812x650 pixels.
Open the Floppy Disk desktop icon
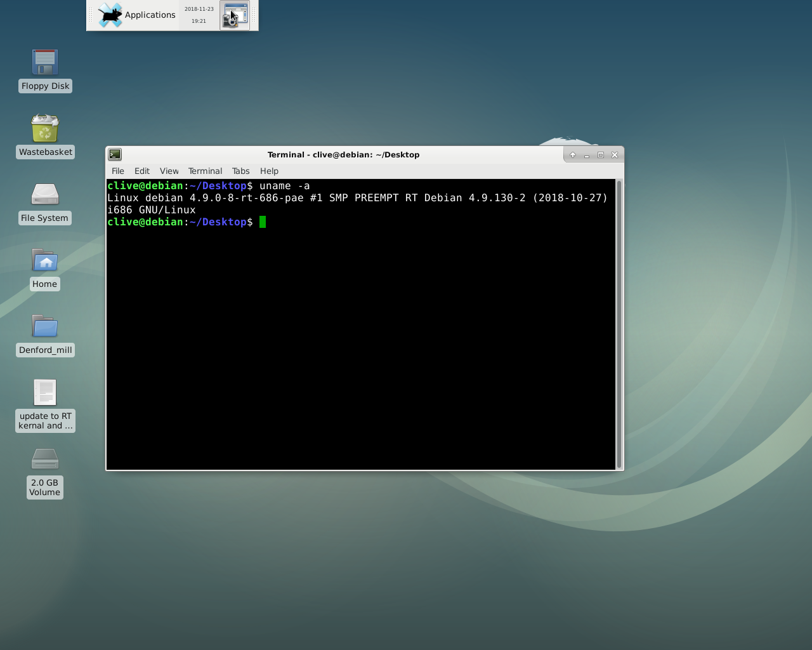[45, 62]
